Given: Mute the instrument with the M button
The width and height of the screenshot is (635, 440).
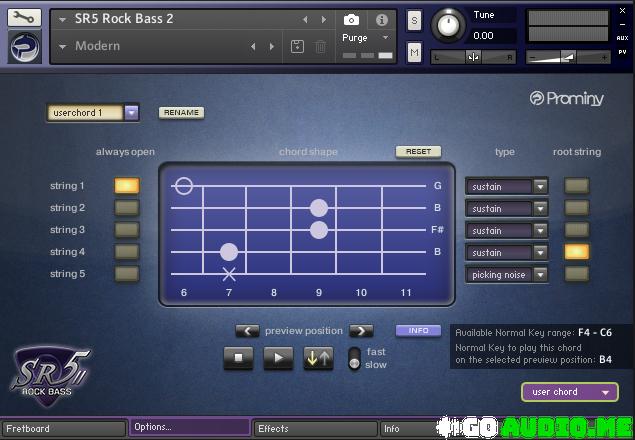Looking at the screenshot, I should (x=414, y=52).
